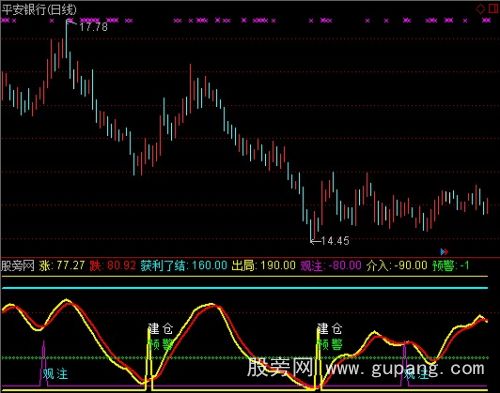Click the 观注: -80.00 legend value

click(331, 266)
